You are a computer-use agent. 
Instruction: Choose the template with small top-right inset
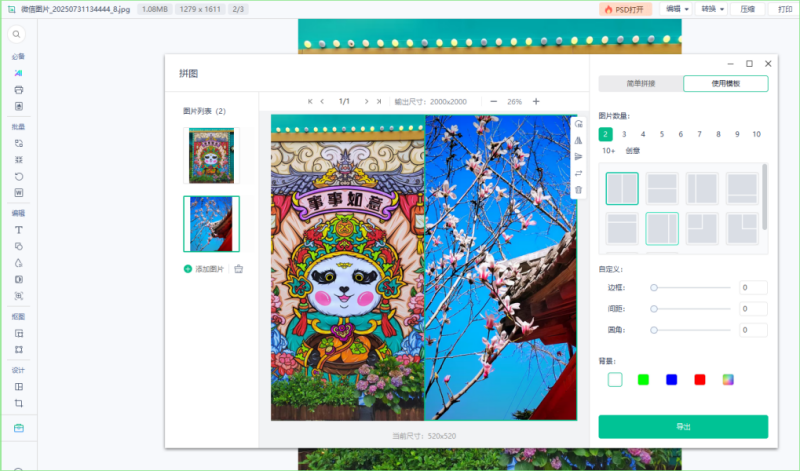(x=742, y=229)
